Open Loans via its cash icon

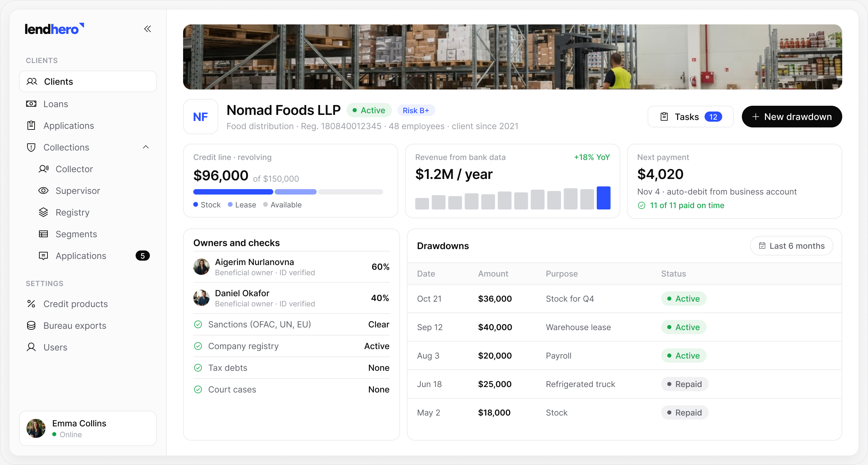coord(31,104)
